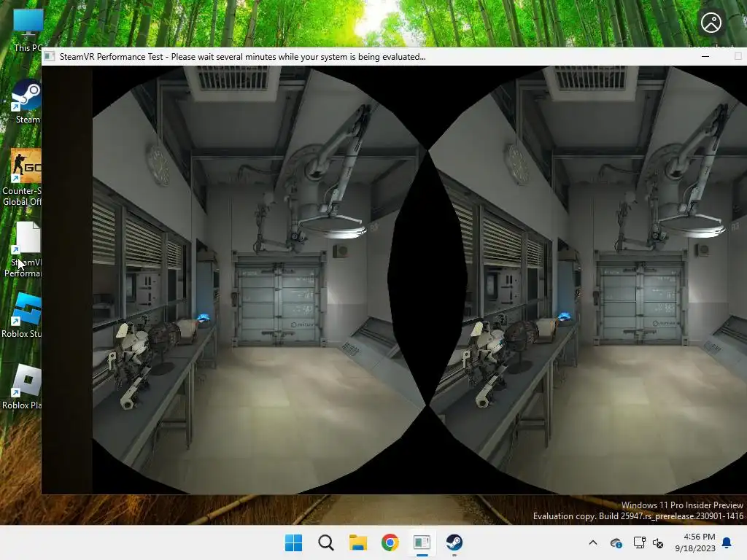Show hidden system tray icons
This screenshot has width=747, height=560.
592,542
